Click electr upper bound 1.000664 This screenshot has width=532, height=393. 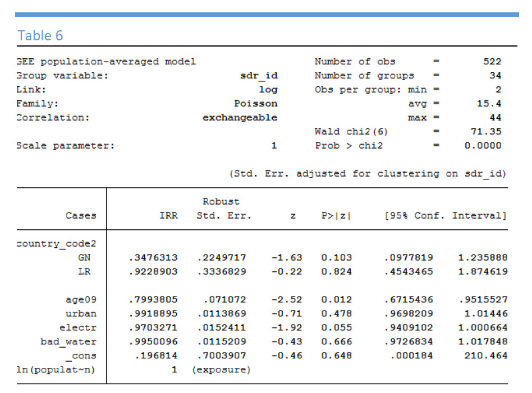(483, 327)
